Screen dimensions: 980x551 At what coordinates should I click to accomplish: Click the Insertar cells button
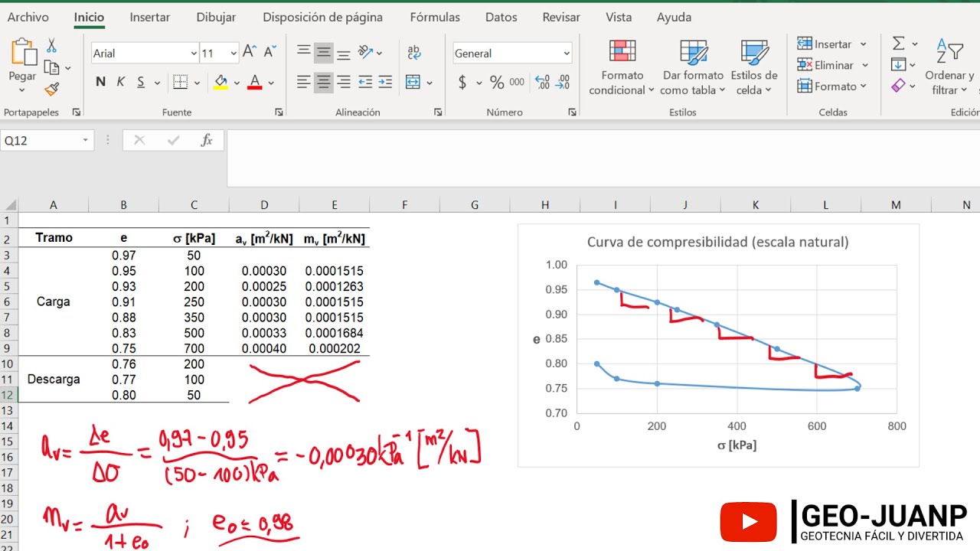pyautogui.click(x=832, y=44)
